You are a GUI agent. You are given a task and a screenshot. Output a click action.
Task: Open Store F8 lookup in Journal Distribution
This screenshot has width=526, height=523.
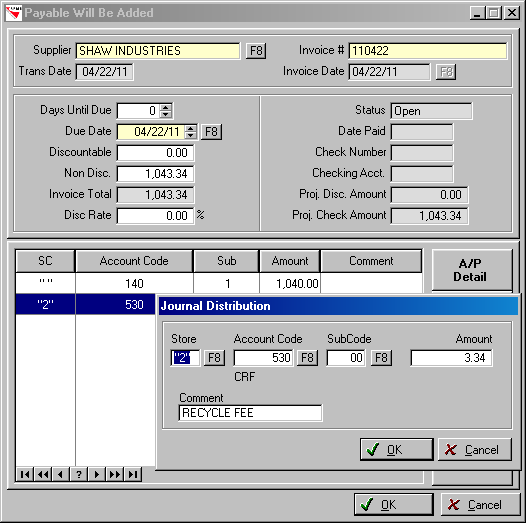pyautogui.click(x=214, y=358)
